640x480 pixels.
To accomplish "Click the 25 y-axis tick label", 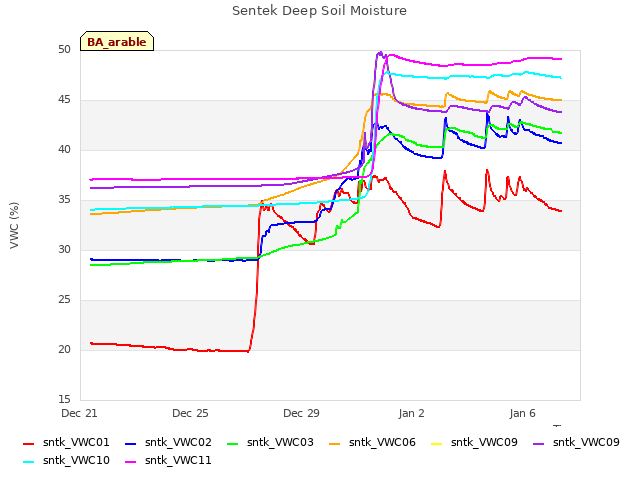I will 64,300.
